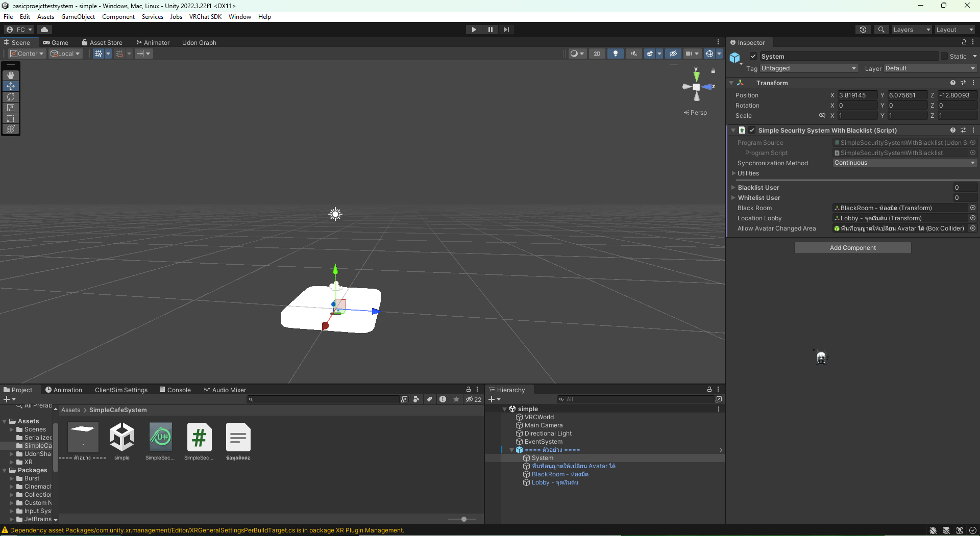Toggle scene lighting bulb icon
980x536 pixels.
click(x=615, y=54)
